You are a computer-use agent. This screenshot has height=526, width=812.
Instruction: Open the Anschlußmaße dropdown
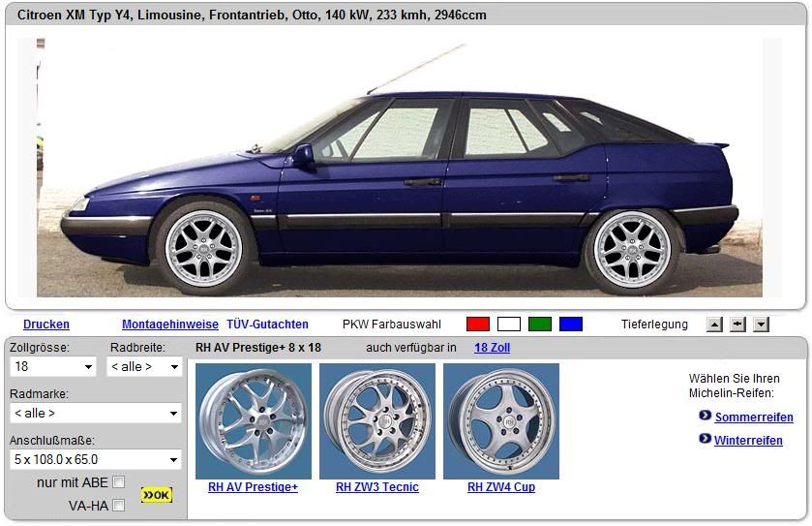[96, 459]
